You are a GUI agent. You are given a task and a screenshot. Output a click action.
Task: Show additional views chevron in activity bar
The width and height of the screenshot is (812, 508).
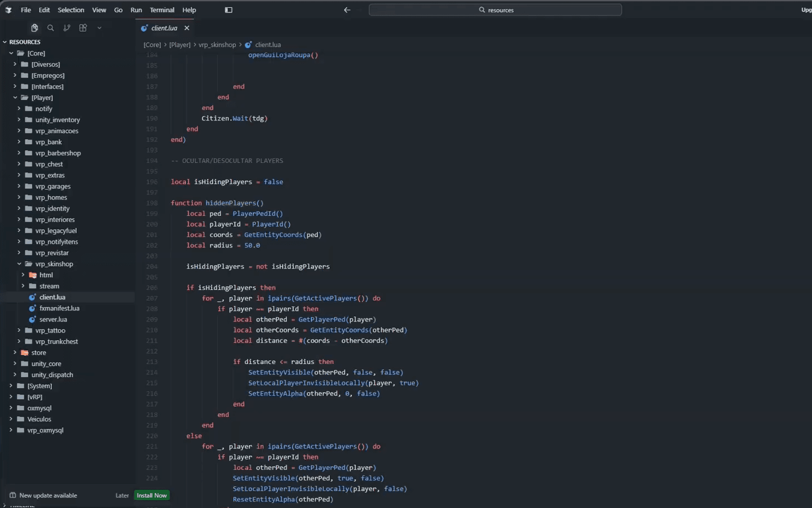99,28
